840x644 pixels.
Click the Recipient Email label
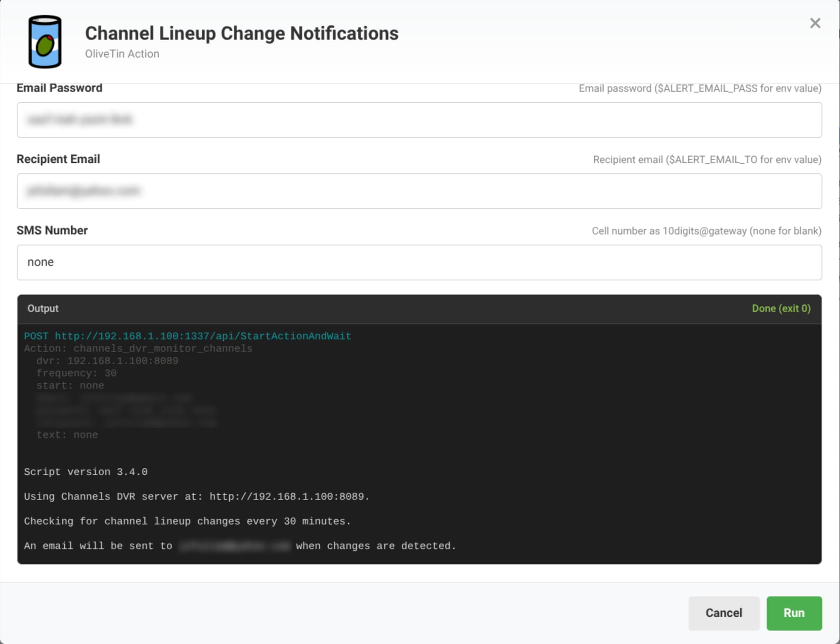click(x=58, y=159)
